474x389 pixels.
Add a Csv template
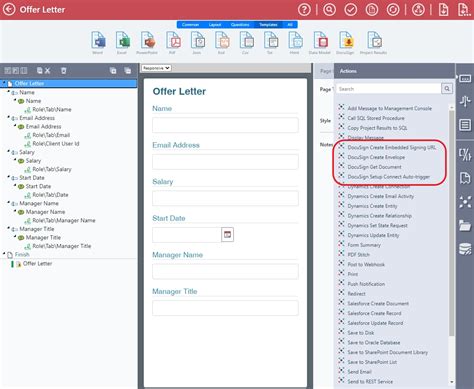point(246,43)
